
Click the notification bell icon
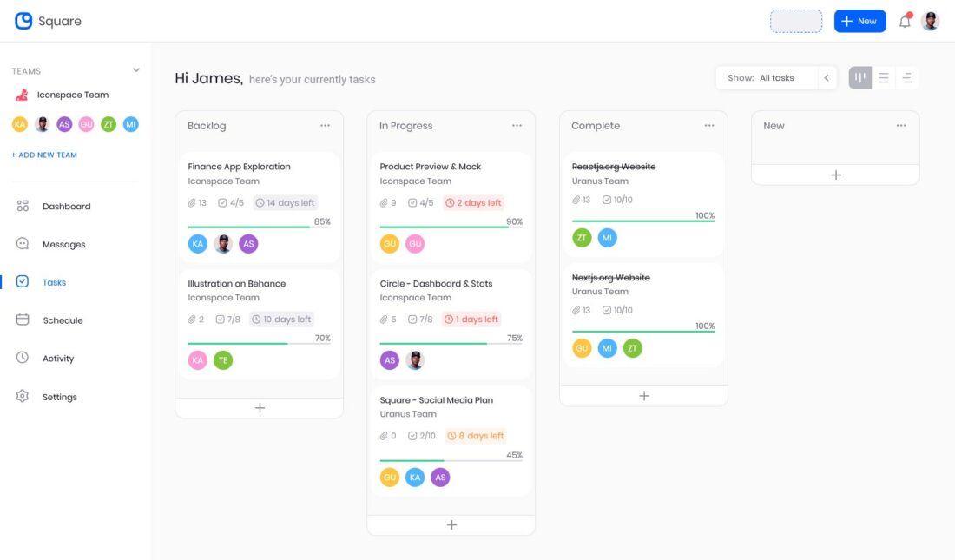pos(904,21)
